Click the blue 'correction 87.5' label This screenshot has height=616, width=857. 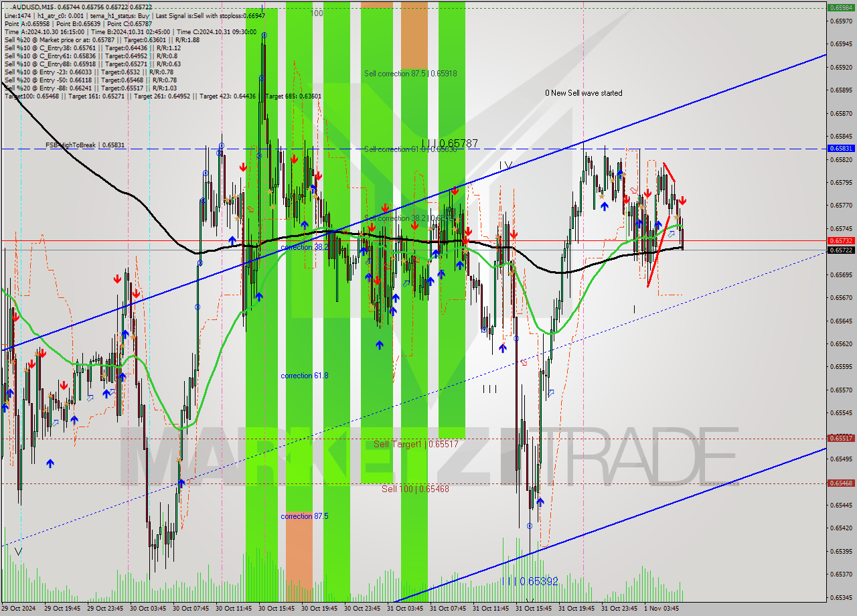point(305,516)
